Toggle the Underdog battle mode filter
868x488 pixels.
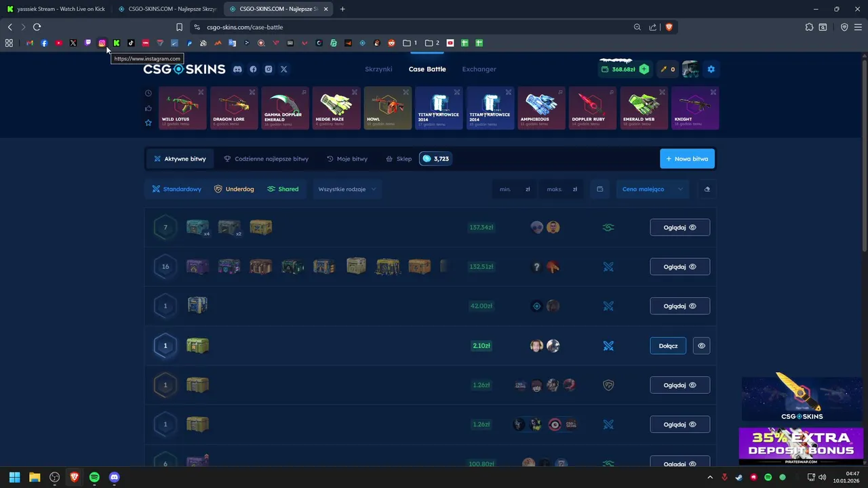(234, 189)
